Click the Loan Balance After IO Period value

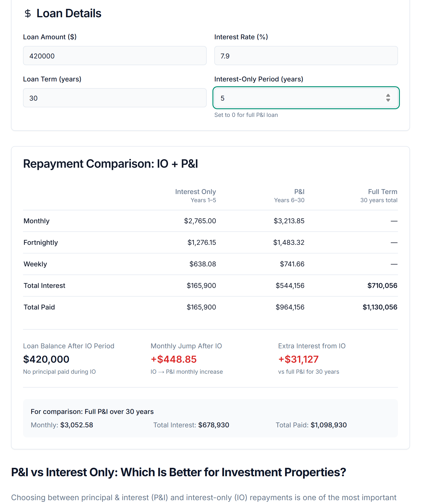(x=46, y=359)
